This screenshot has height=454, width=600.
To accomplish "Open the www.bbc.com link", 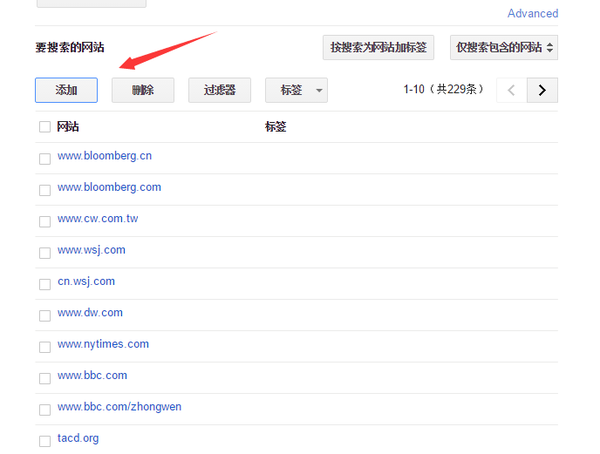I will pos(92,376).
